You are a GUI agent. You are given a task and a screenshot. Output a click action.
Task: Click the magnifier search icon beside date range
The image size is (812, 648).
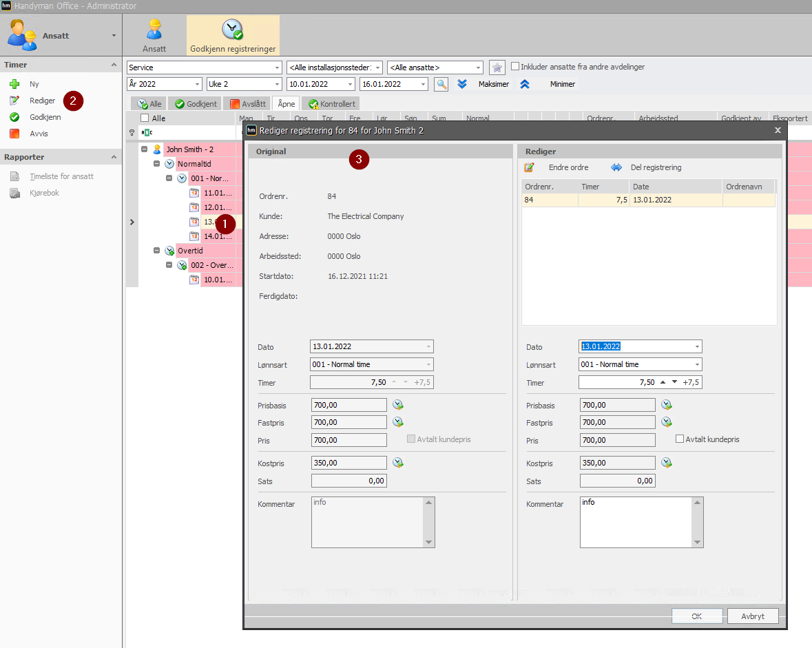(x=441, y=84)
